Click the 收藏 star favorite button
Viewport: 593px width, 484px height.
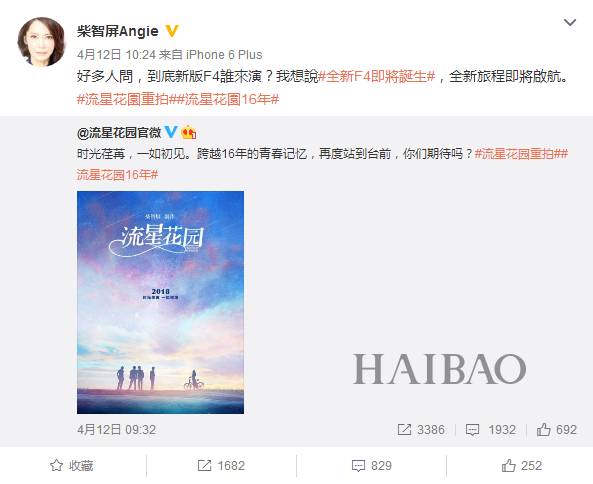pos(72,465)
